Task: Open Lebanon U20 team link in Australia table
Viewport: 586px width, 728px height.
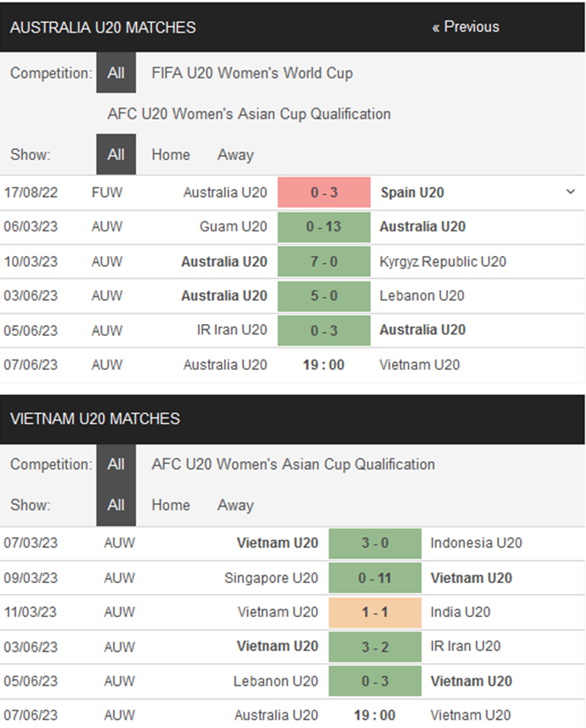Action: [x=422, y=295]
